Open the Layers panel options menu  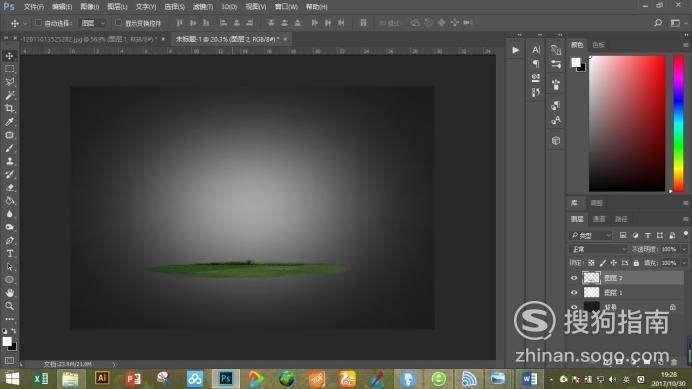point(685,219)
